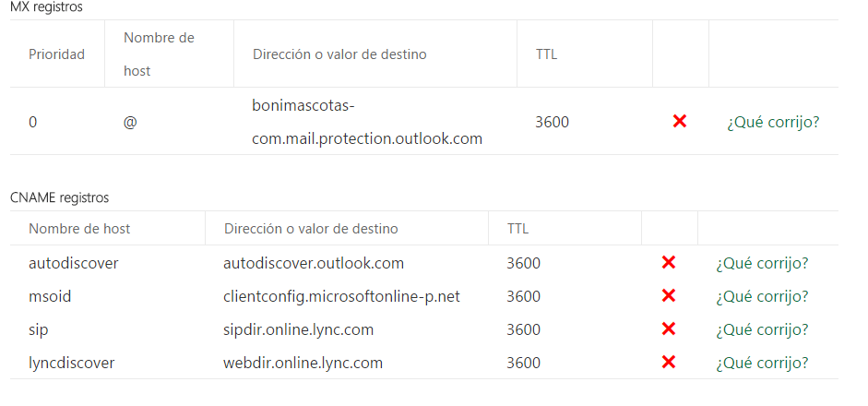
Task: Select the autodiscover.outlook.com destination value
Action: 314,263
